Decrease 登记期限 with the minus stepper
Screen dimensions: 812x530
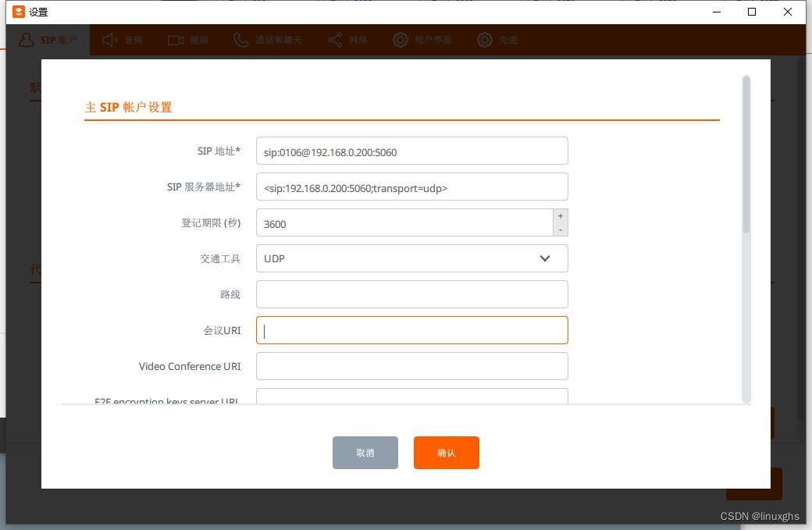click(x=561, y=229)
